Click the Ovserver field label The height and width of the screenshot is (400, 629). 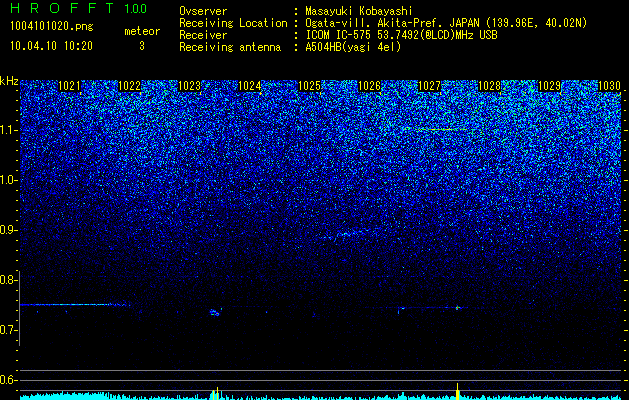[203, 11]
